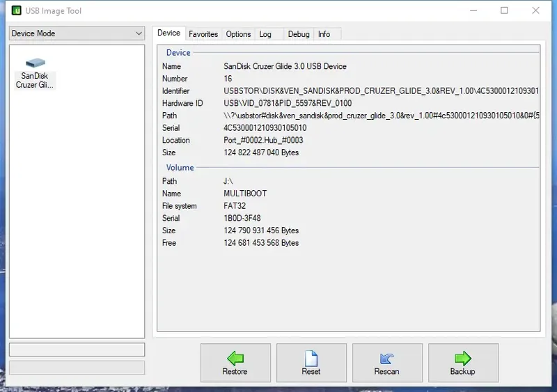Click the volume Serial value 1B0D-3F48
The height and width of the screenshot is (392, 557).
pyautogui.click(x=242, y=218)
